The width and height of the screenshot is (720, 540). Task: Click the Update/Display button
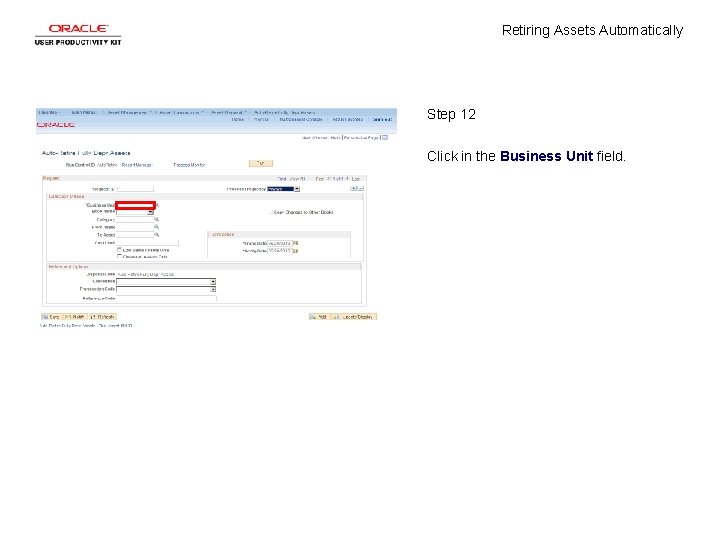coord(354,317)
